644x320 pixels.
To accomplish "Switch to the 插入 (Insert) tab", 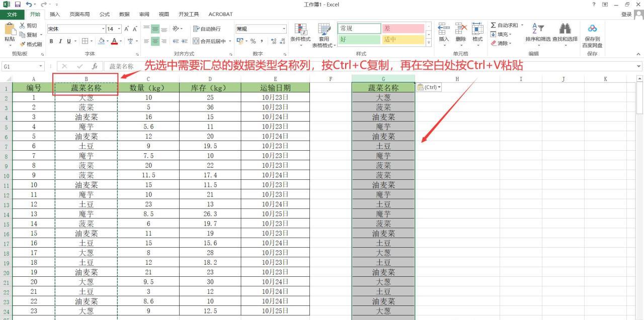I will click(x=55, y=14).
